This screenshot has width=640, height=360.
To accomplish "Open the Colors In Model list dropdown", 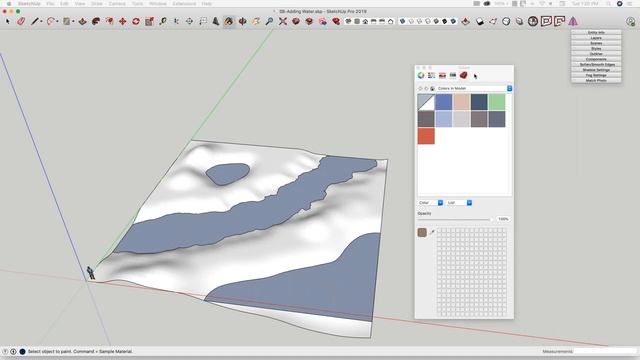I will coord(473,89).
